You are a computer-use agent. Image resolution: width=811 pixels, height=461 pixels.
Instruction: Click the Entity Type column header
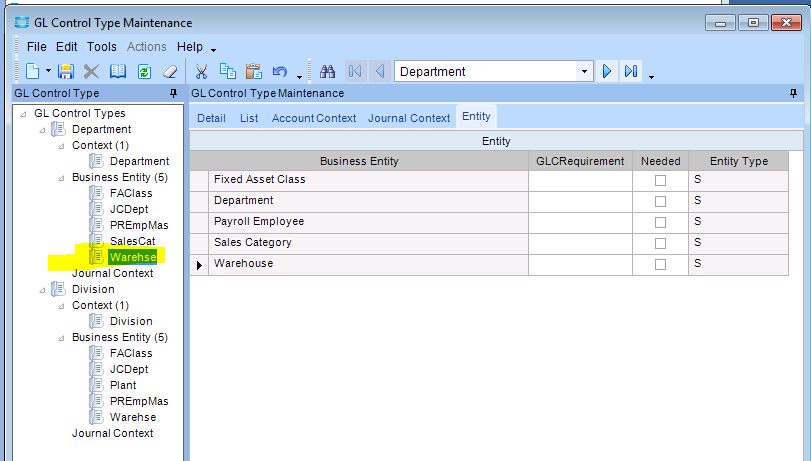click(x=739, y=161)
